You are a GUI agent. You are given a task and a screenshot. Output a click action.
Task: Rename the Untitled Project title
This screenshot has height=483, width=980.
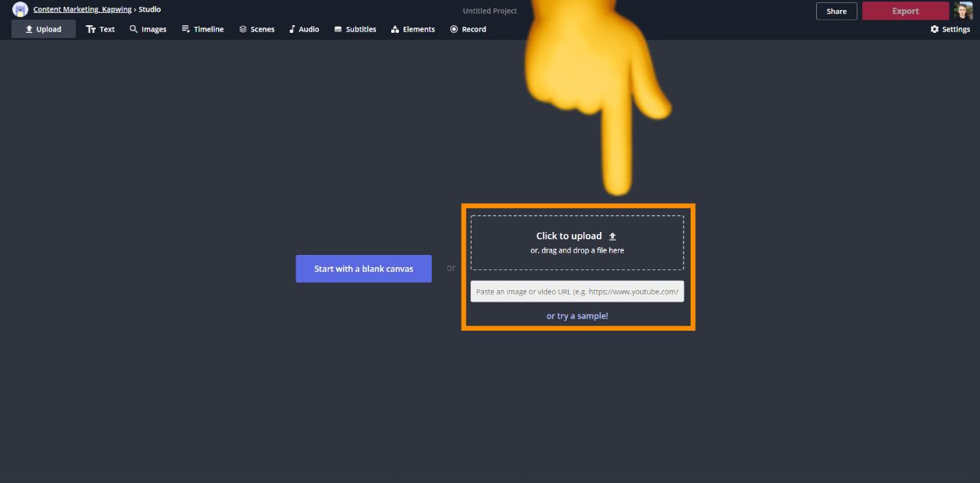pos(489,11)
